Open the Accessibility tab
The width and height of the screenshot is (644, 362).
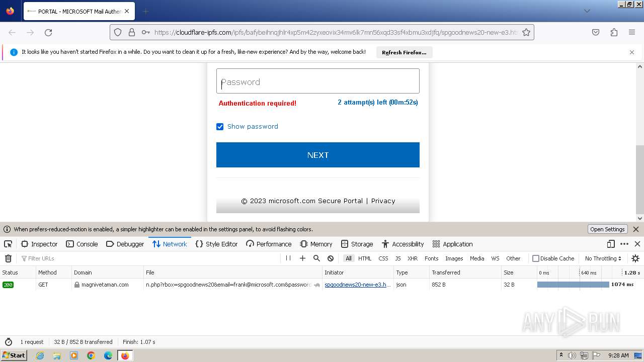tap(403, 244)
